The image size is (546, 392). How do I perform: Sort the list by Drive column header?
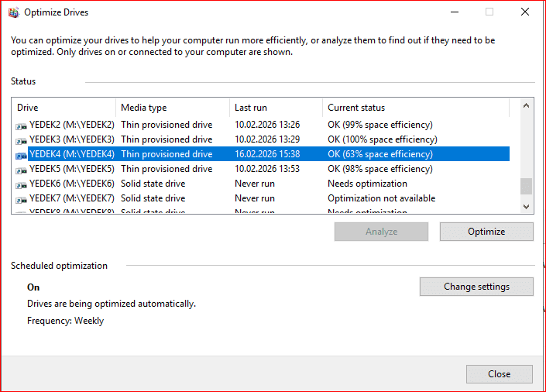pyautogui.click(x=64, y=108)
